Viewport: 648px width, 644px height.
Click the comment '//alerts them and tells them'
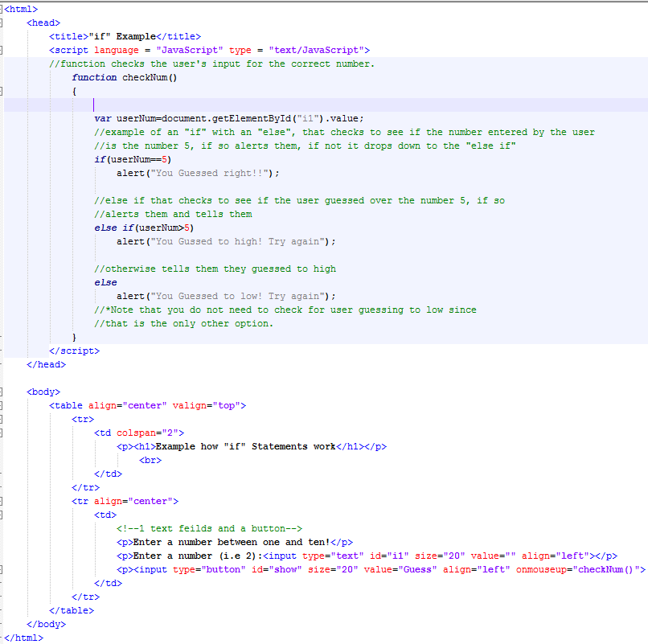coord(173,214)
